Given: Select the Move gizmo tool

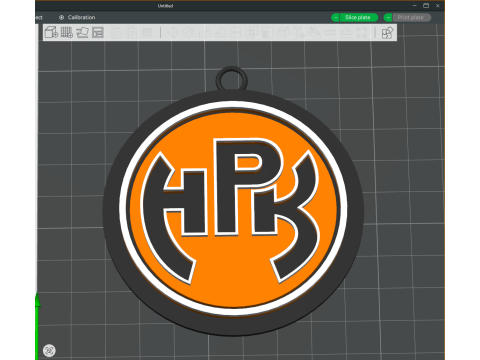Looking at the screenshot, I should 173,32.
